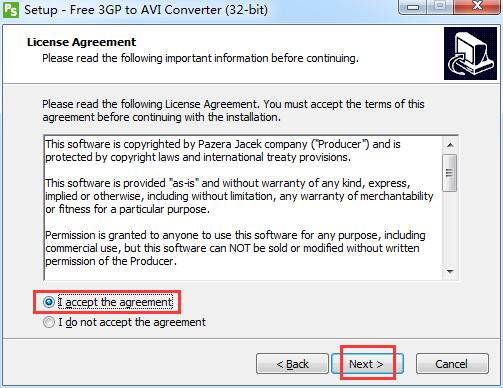Click the Next button
The width and height of the screenshot is (503, 388).
367,364
